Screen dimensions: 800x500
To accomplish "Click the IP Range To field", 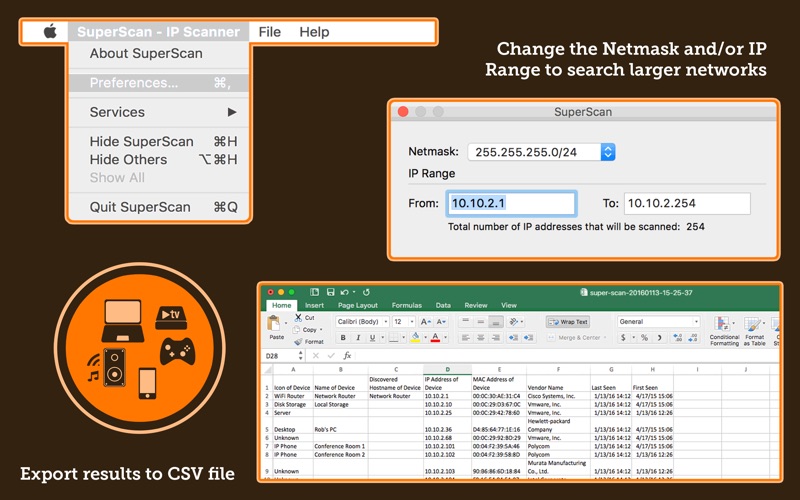I will click(687, 203).
